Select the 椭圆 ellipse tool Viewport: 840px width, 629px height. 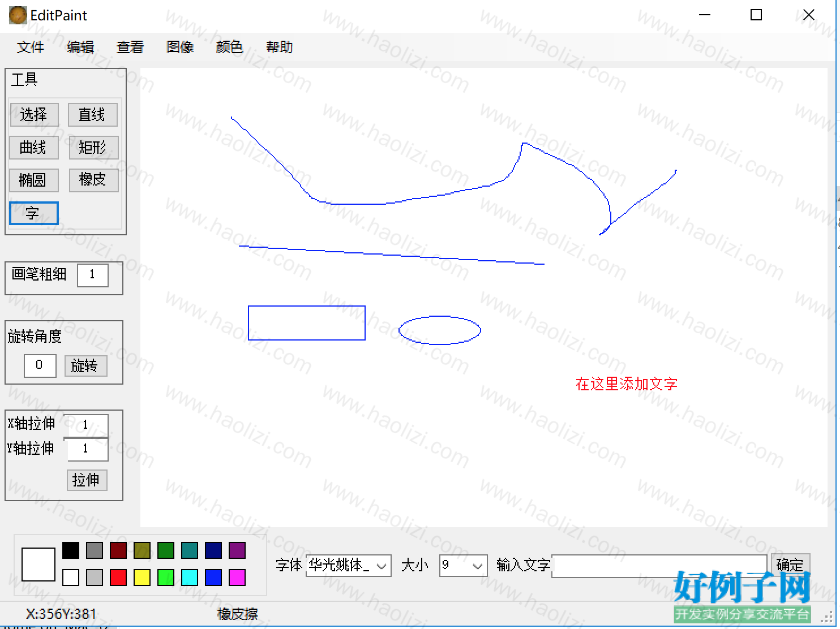click(34, 180)
